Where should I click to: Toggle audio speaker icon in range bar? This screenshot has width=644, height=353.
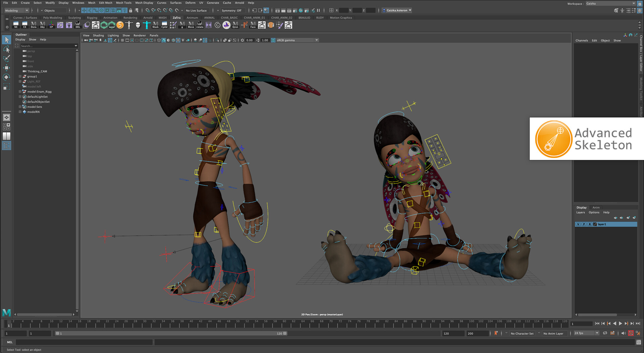click(623, 333)
